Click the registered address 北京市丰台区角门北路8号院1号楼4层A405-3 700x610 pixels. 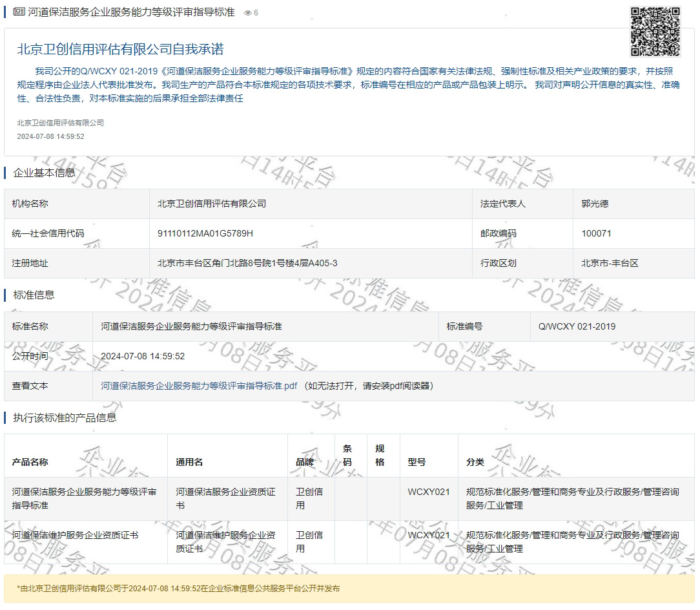tap(247, 263)
